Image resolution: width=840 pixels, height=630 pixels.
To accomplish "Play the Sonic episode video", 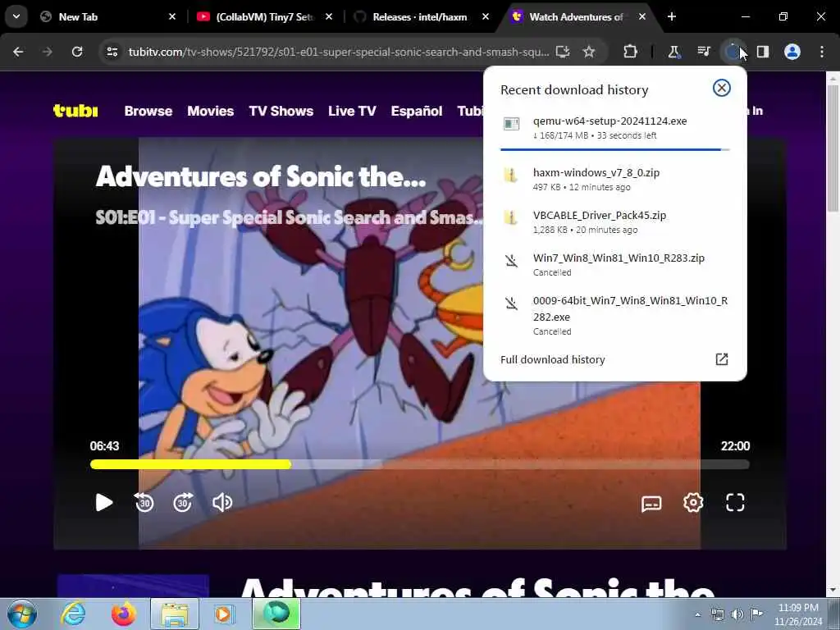I will [104, 503].
